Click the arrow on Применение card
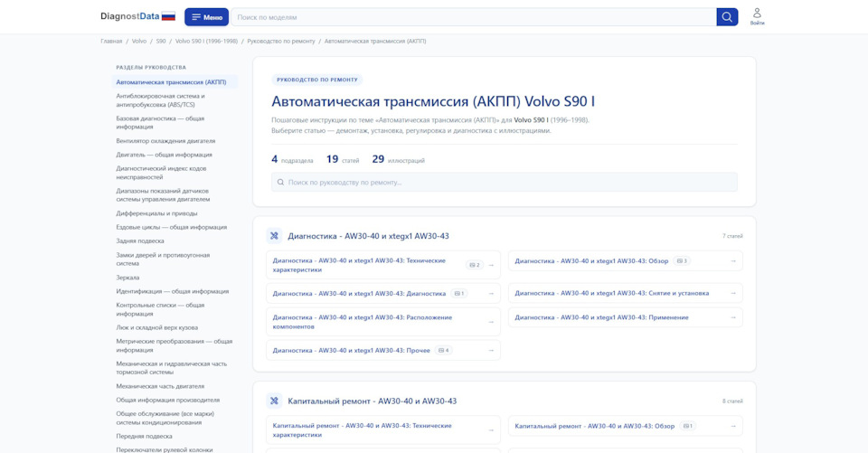 point(733,317)
